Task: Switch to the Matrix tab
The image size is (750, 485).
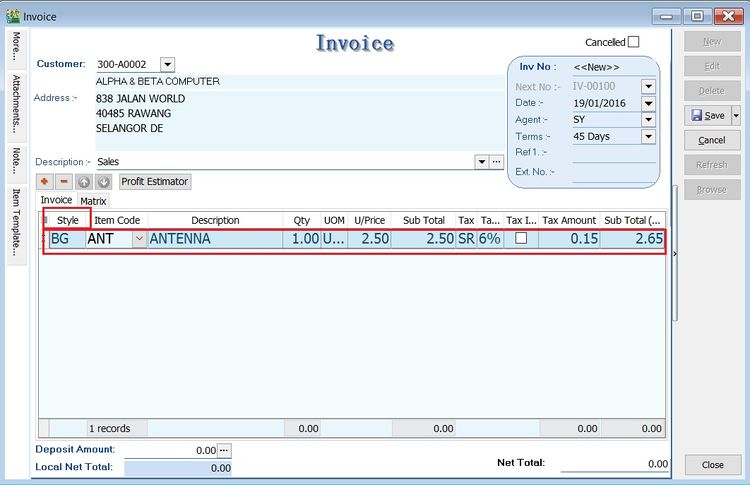Action: [93, 201]
